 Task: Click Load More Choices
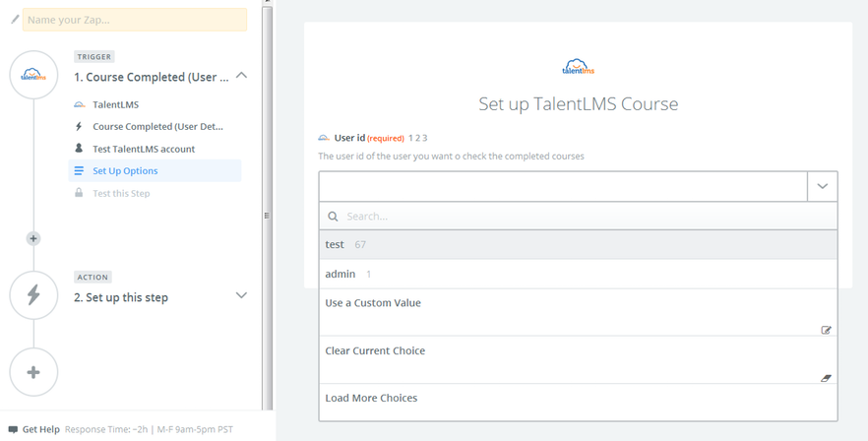[x=578, y=403]
